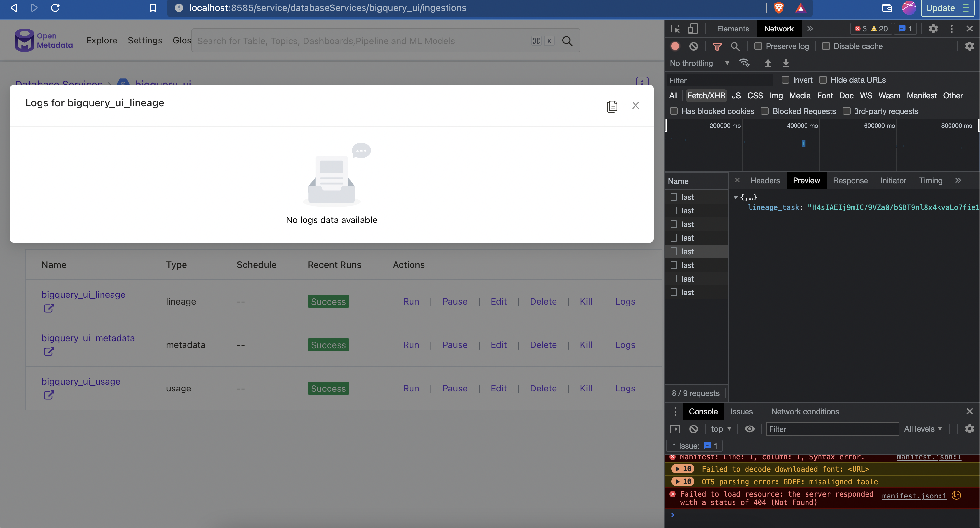This screenshot has height=528, width=980.
Task: Switch to the Response tab
Action: coord(851,180)
